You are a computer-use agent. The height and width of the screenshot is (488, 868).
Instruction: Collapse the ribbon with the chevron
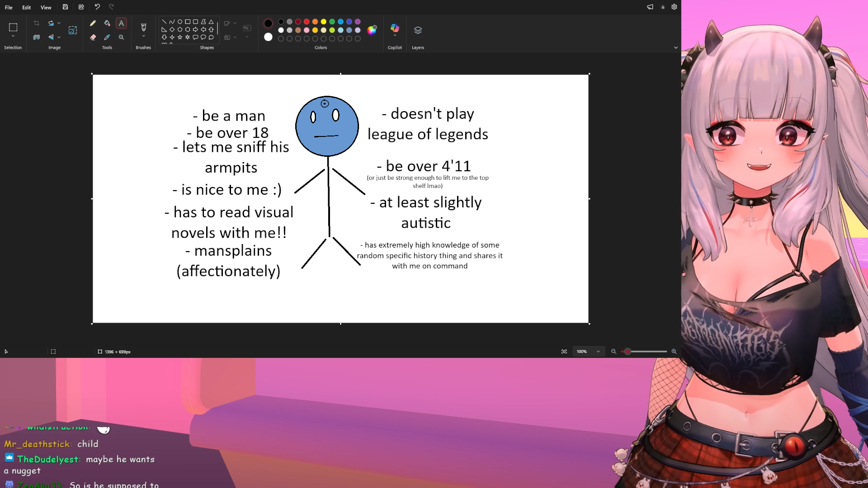tap(676, 47)
